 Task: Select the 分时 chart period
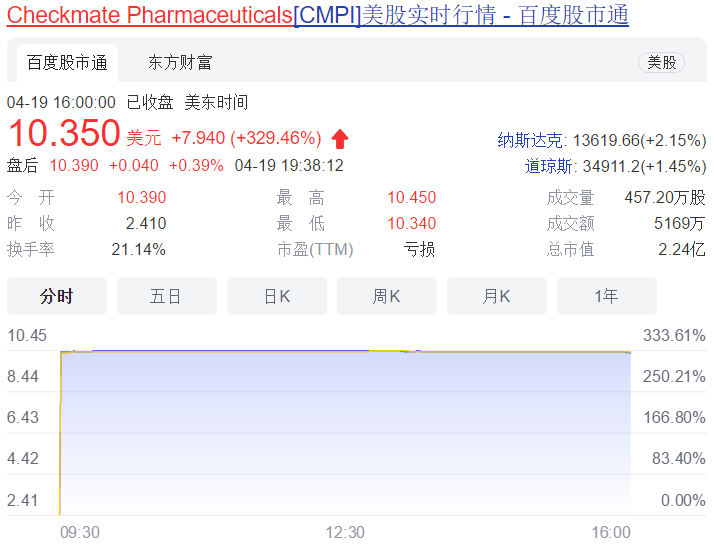57,296
